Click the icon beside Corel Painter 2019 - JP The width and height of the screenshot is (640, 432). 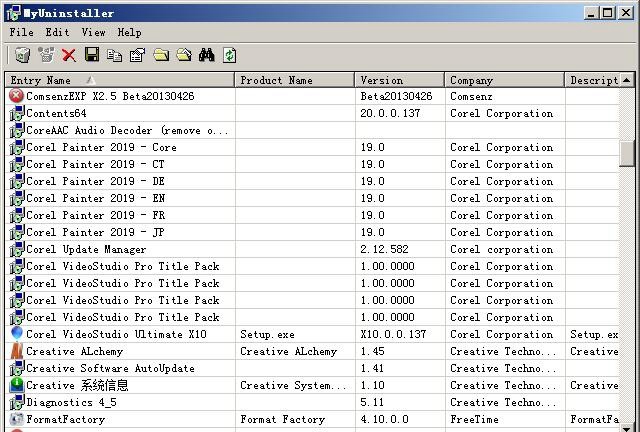(17, 232)
